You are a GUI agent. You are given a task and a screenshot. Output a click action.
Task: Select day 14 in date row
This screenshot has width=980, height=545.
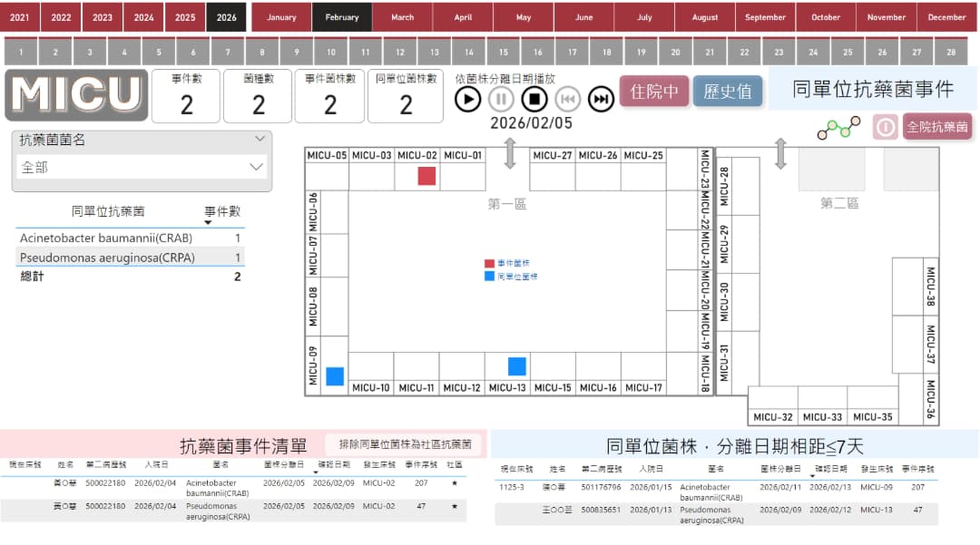[469, 52]
